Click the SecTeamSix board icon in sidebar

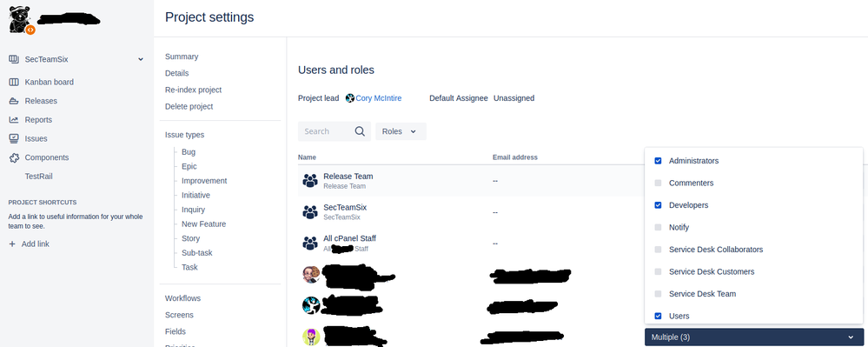tap(14, 59)
